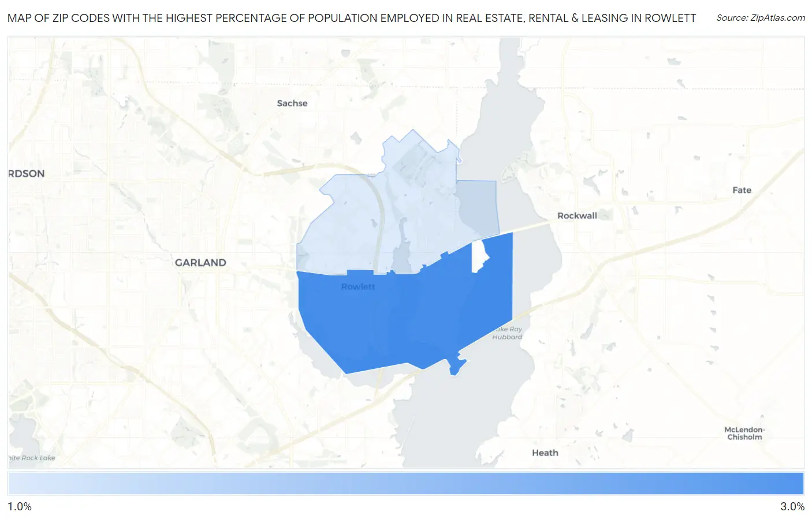Click the White Rock Lake label

32,458
